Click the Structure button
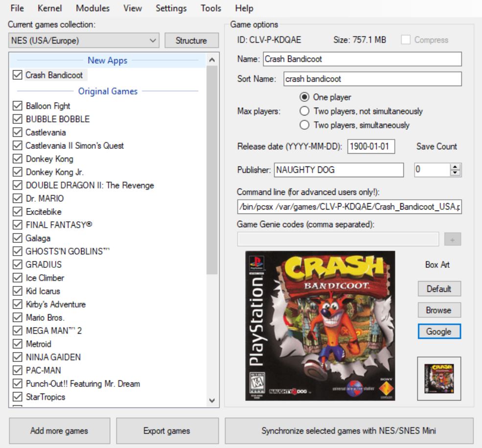 (191, 40)
